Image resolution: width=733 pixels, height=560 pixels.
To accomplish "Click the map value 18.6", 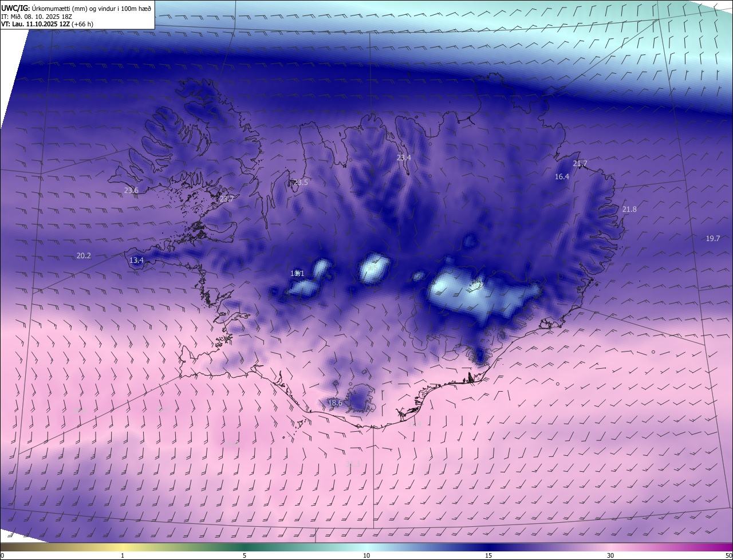I will [335, 403].
